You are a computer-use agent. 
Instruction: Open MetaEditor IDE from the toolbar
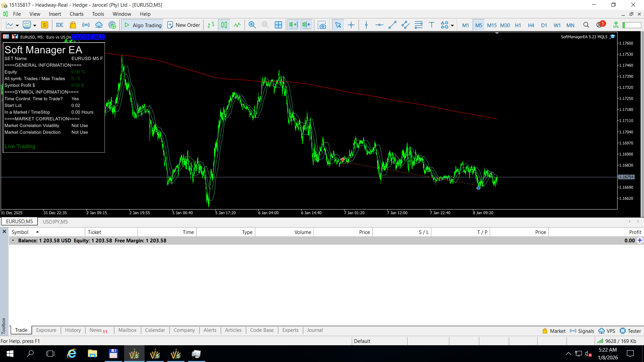pos(60,25)
